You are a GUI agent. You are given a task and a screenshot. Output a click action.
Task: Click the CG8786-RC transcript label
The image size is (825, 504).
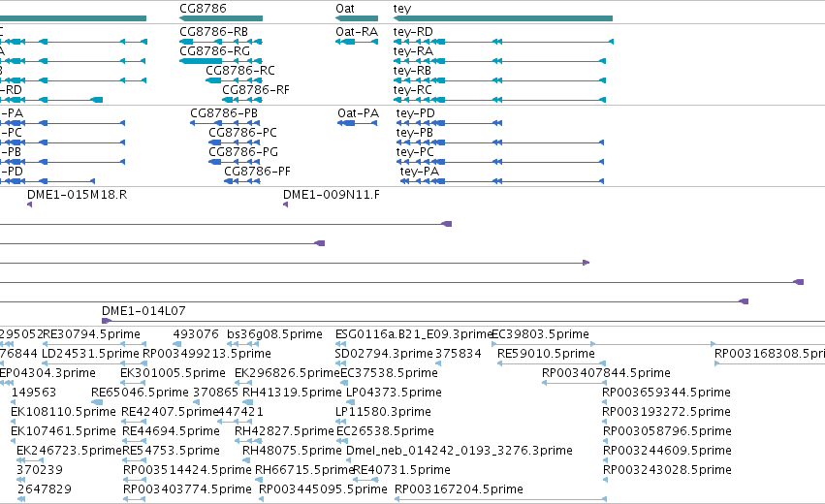[240, 71]
